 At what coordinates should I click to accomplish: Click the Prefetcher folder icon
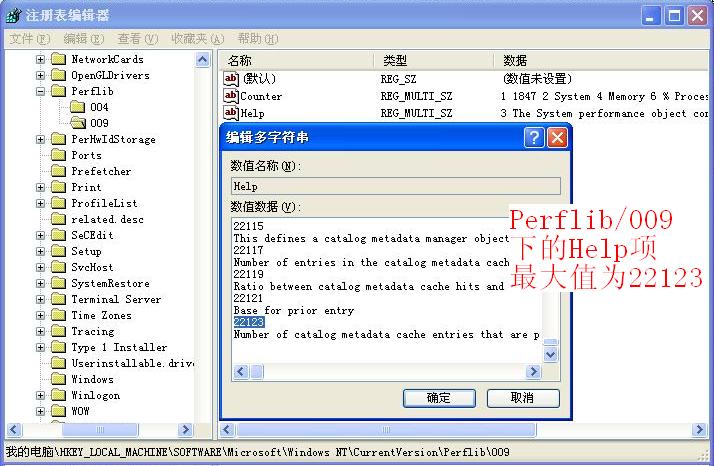click(59, 171)
